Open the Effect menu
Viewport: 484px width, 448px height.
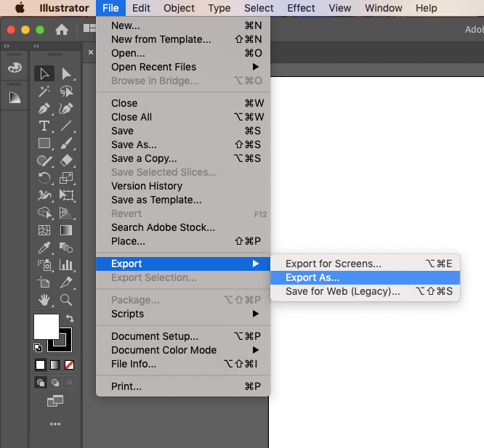301,8
